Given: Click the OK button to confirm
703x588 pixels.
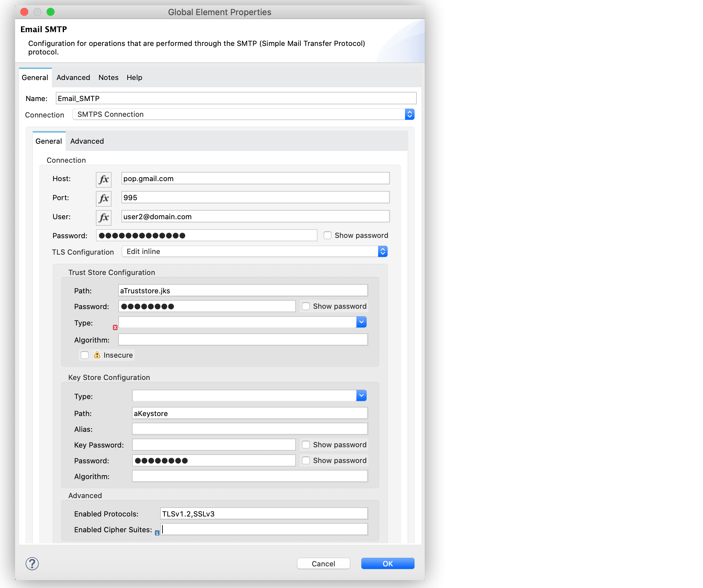Looking at the screenshot, I should (x=387, y=563).
